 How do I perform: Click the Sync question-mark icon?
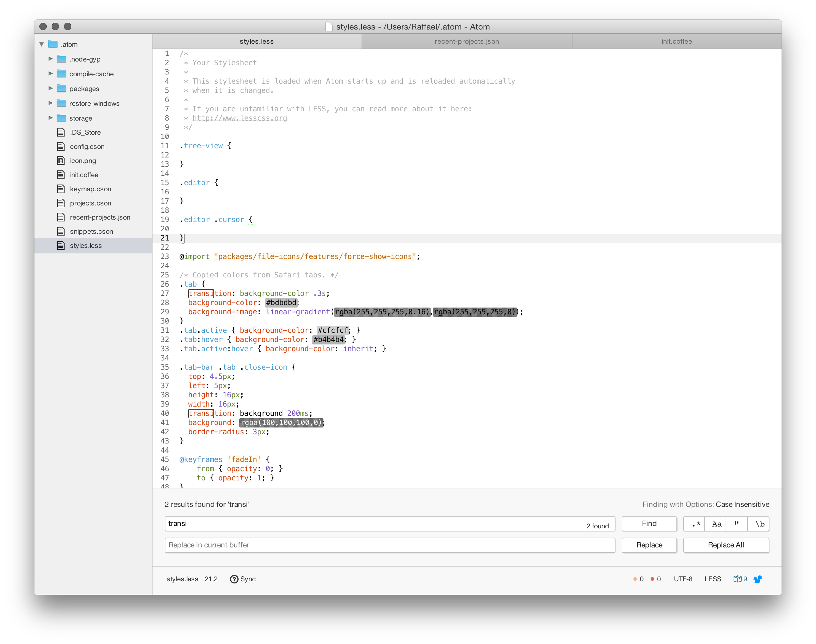click(x=234, y=579)
